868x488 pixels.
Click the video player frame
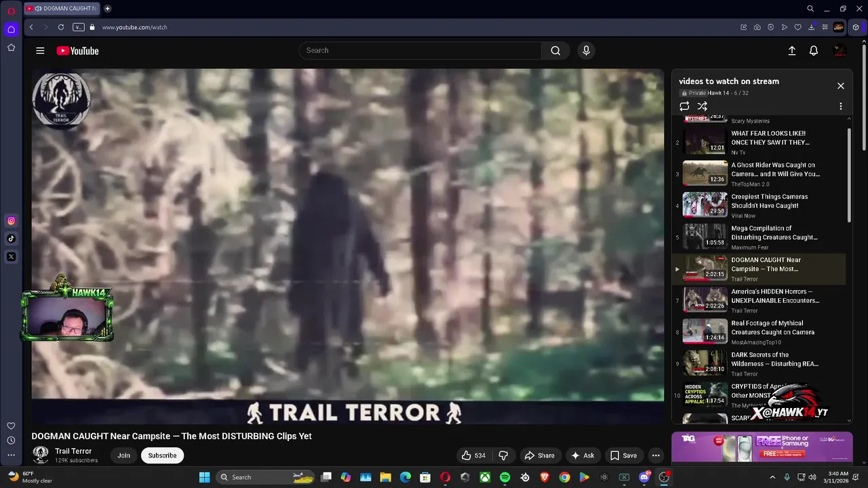(348, 246)
